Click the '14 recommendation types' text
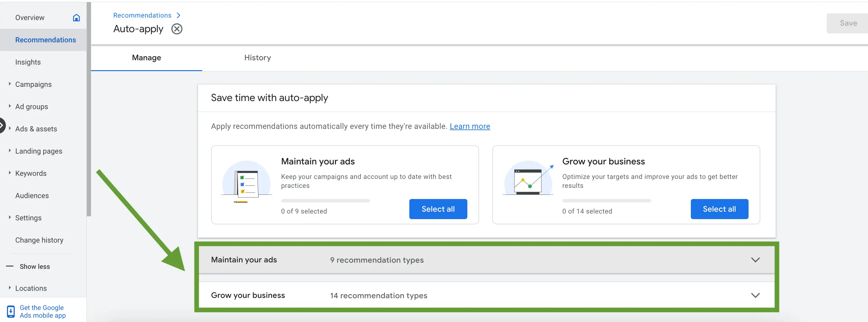 pyautogui.click(x=378, y=295)
